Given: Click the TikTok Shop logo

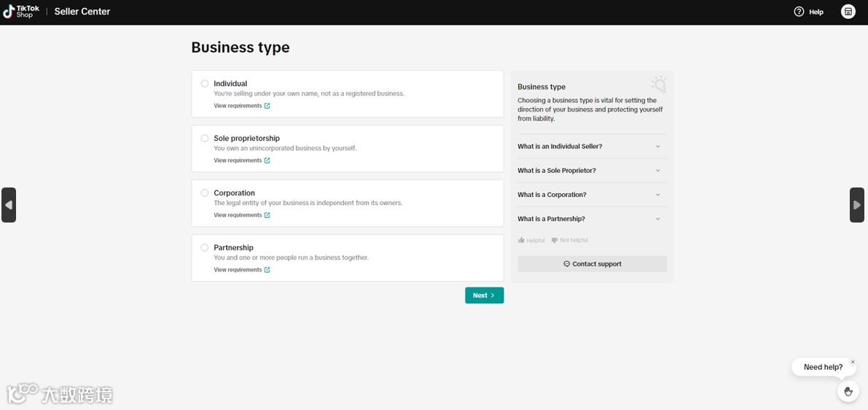Looking at the screenshot, I should [x=21, y=12].
